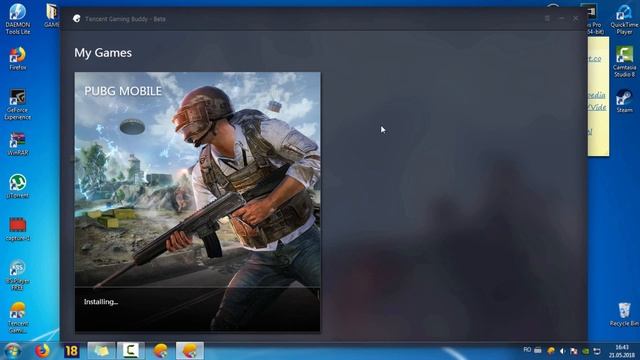Open the Camtasia Studio 8 desktop icon
This screenshot has width=640, height=360.
tap(624, 62)
